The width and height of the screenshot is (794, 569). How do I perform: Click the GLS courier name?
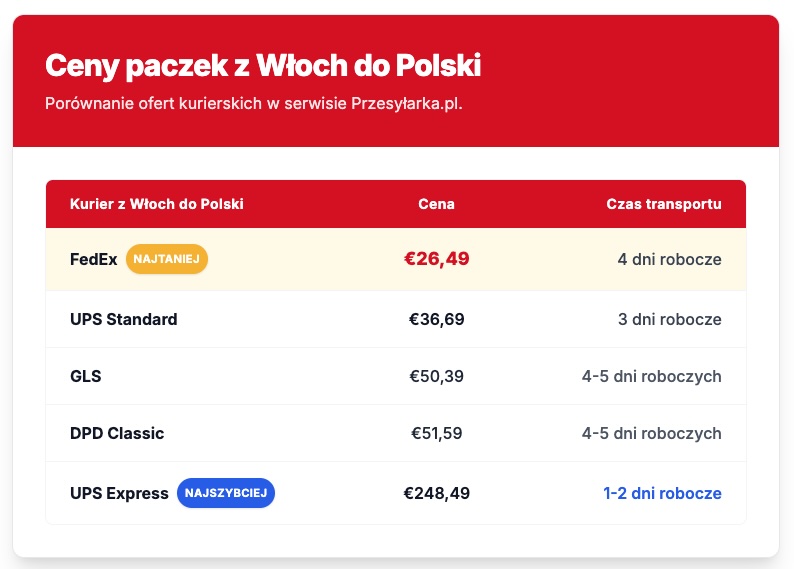(x=86, y=376)
